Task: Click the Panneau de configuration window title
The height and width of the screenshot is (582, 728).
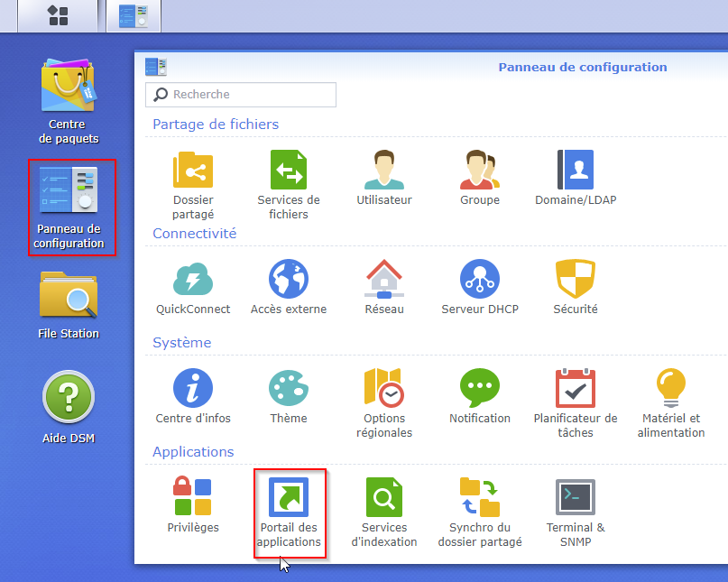Action: [x=583, y=67]
